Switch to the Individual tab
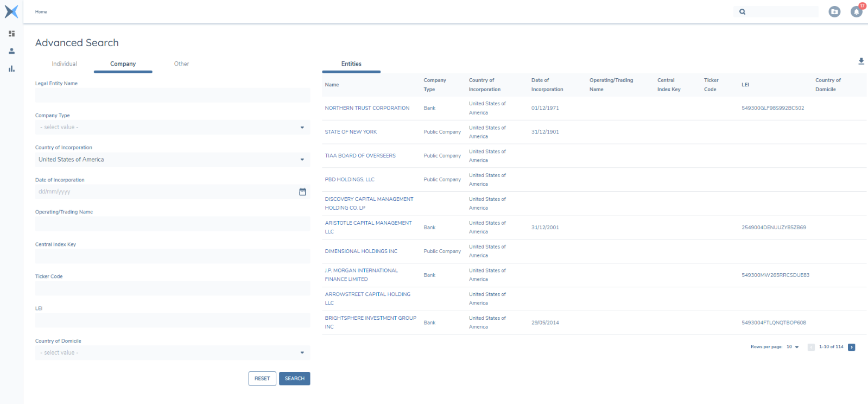 click(x=65, y=64)
